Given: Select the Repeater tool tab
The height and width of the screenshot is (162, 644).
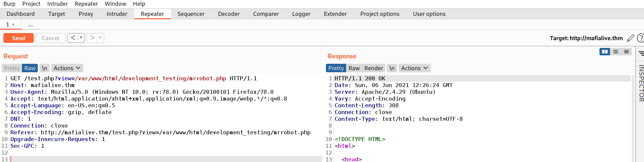Looking at the screenshot, I should click(152, 14).
